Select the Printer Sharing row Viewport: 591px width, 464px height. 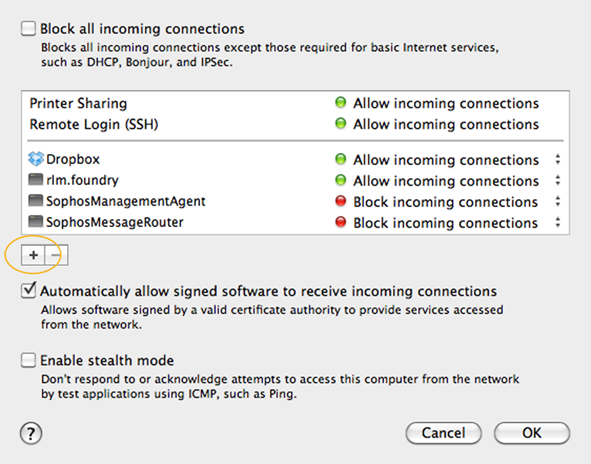[296, 103]
